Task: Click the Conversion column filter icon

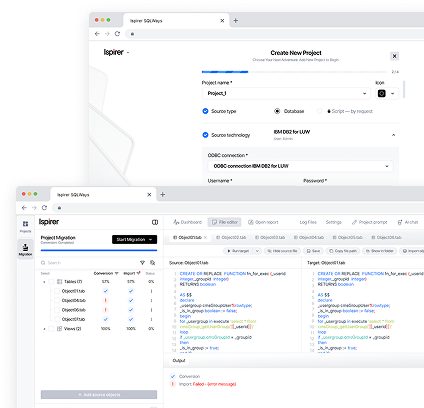Action: (x=117, y=273)
